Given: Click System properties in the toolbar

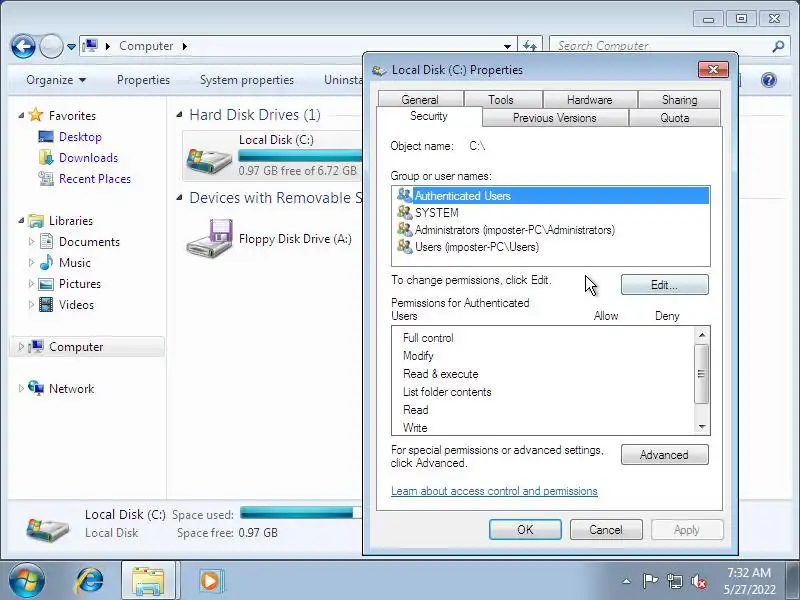Looking at the screenshot, I should 247,80.
